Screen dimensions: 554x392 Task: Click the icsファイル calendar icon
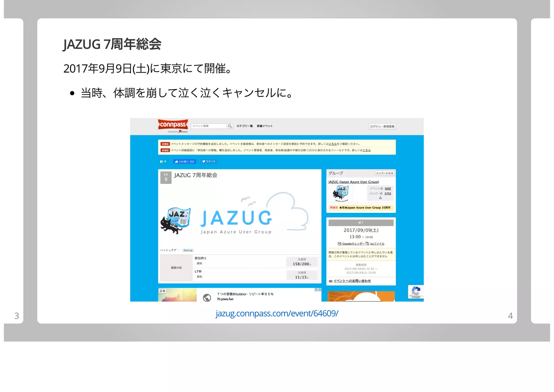[x=367, y=244]
